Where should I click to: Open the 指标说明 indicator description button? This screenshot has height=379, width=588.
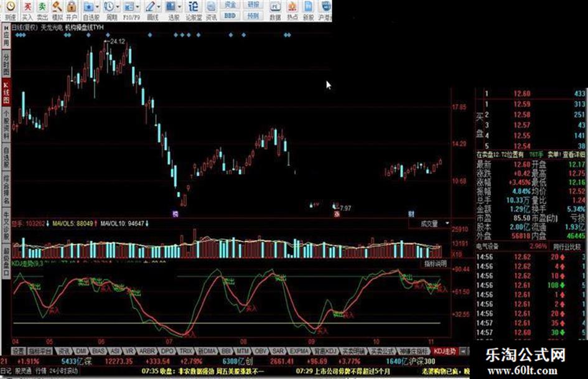435,264
